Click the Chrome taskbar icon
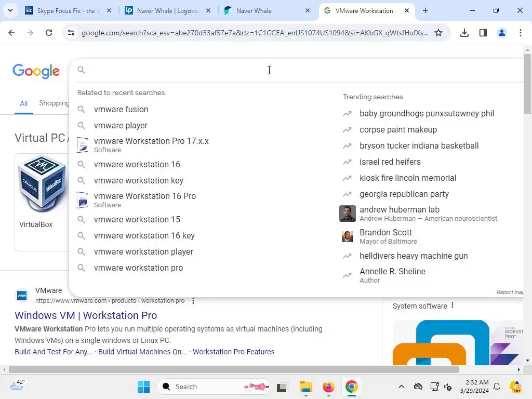Screen dimensions: 532x399 pyautogui.click(x=352, y=387)
